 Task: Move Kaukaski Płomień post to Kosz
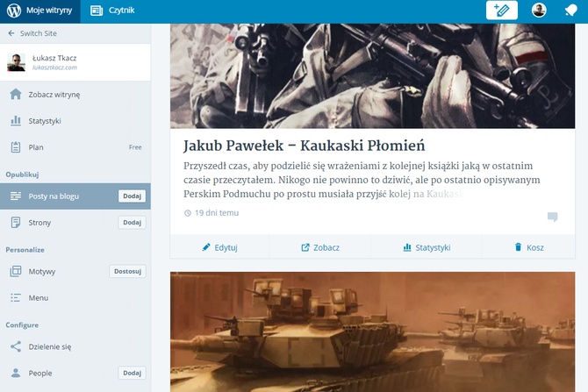coord(528,247)
